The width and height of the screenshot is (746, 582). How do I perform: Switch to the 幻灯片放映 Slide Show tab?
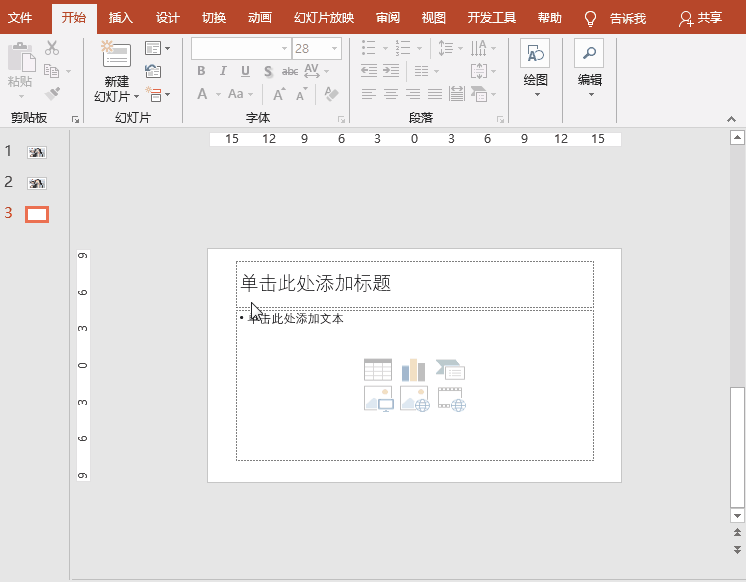(x=324, y=18)
